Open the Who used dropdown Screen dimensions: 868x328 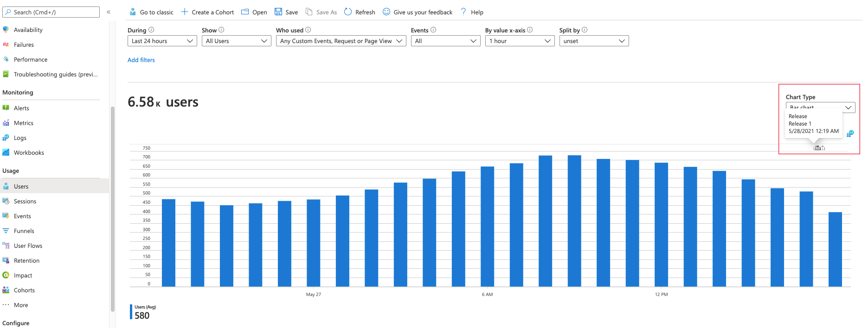(x=341, y=41)
